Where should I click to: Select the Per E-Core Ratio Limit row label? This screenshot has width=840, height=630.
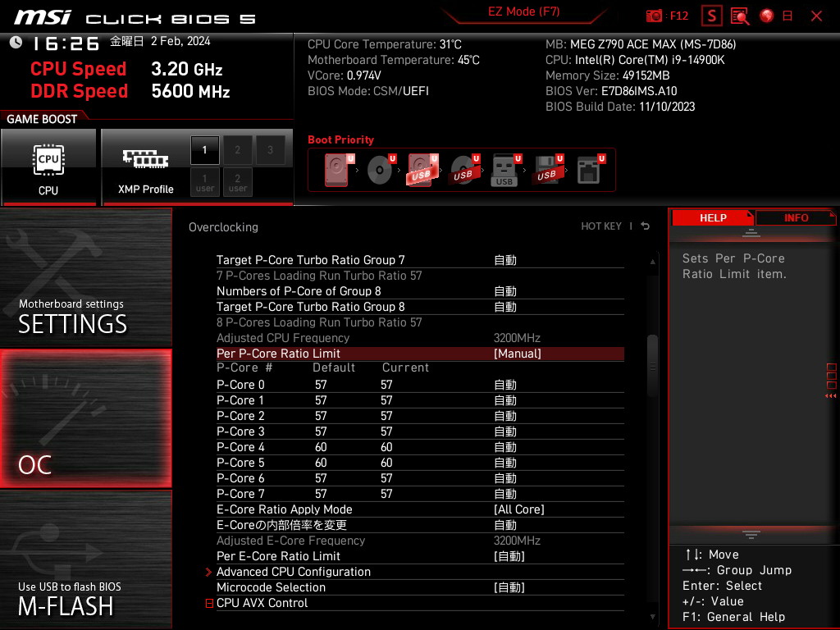click(278, 556)
